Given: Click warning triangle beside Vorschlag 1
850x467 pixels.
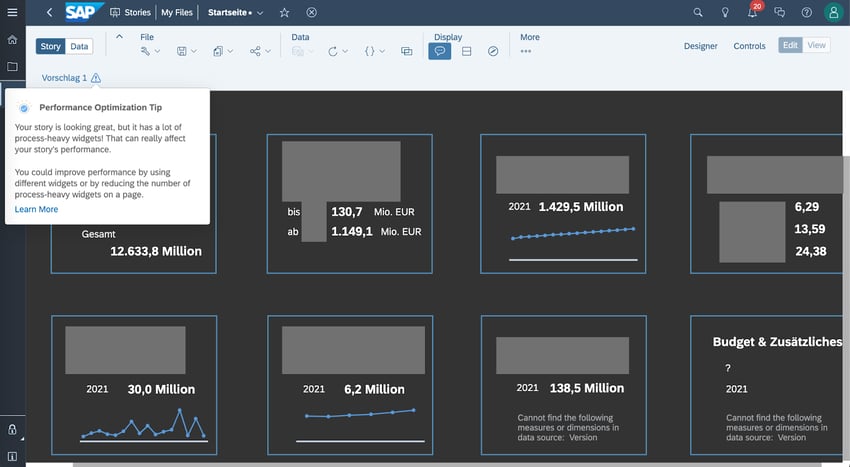Looking at the screenshot, I should click(96, 78).
